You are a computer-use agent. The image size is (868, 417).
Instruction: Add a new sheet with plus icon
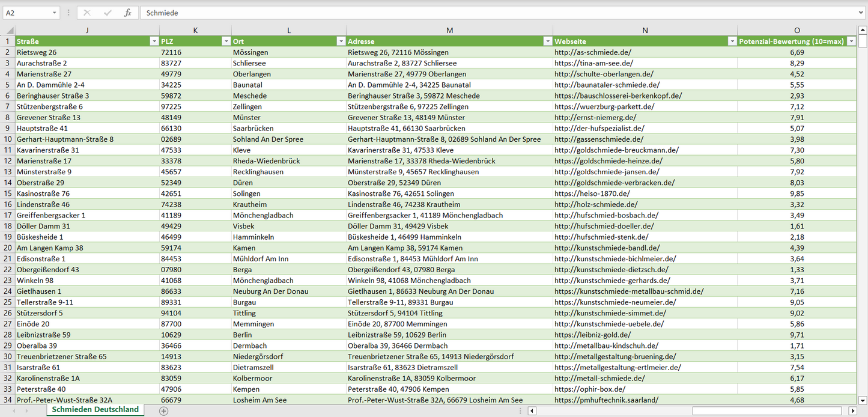point(163,411)
